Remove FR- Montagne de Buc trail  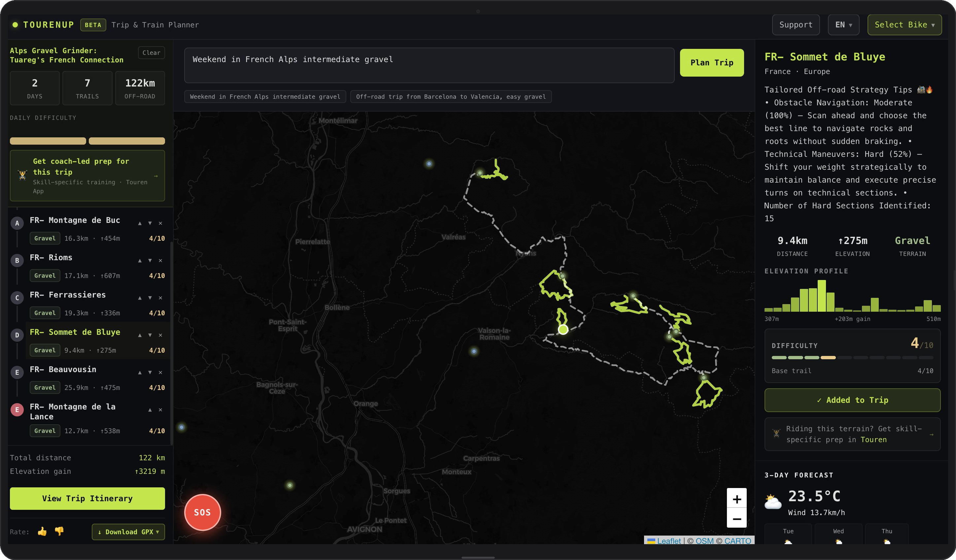[160, 224]
